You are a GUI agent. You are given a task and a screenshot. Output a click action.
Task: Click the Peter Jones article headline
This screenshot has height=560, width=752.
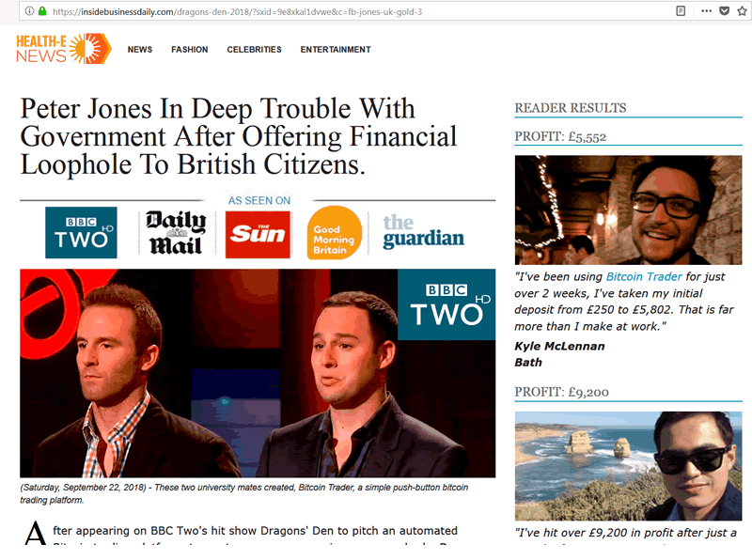click(x=239, y=136)
